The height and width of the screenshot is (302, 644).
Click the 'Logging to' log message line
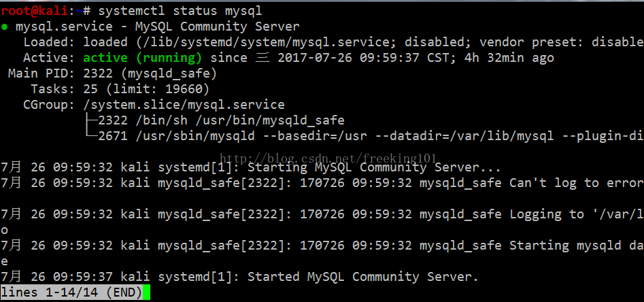coord(322,214)
